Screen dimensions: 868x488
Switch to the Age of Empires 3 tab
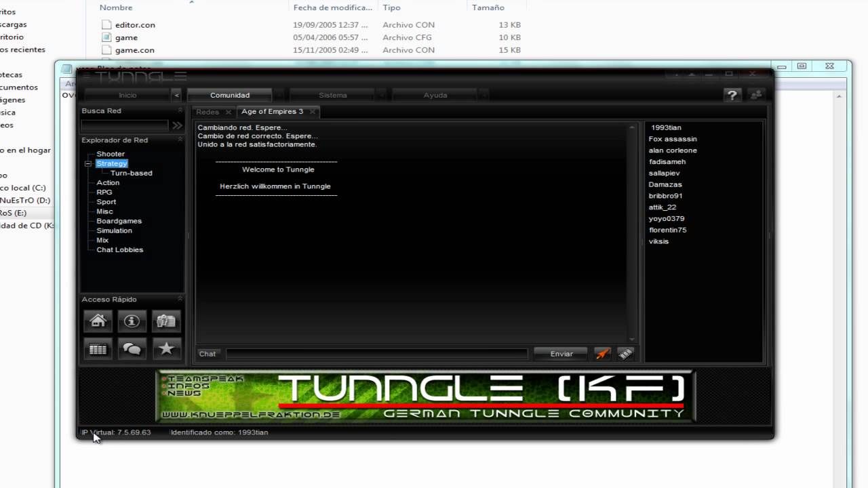pyautogui.click(x=272, y=111)
